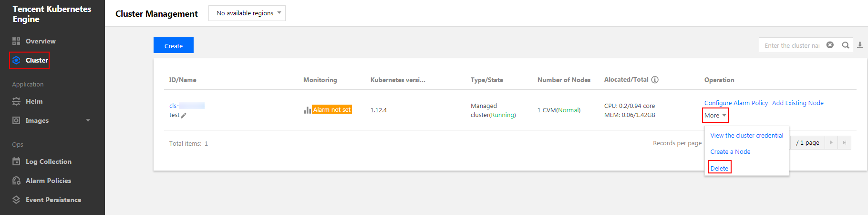Click the Number of Nodes header
The width and height of the screenshot is (868, 215).
pyautogui.click(x=564, y=80)
